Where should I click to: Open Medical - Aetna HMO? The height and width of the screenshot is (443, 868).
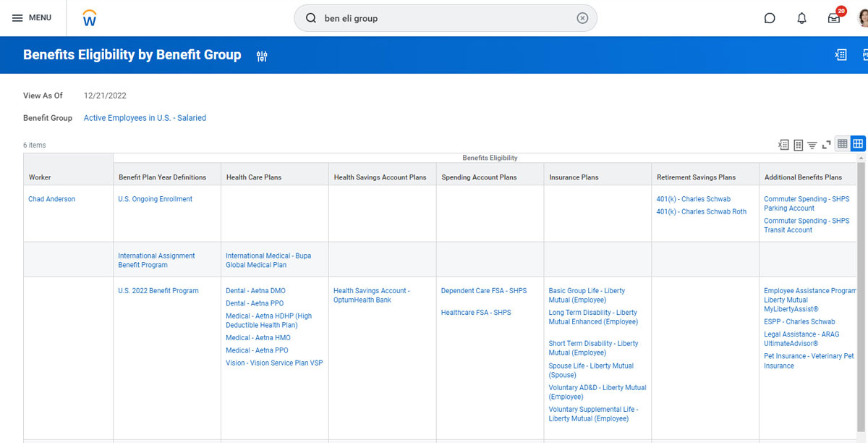(258, 338)
